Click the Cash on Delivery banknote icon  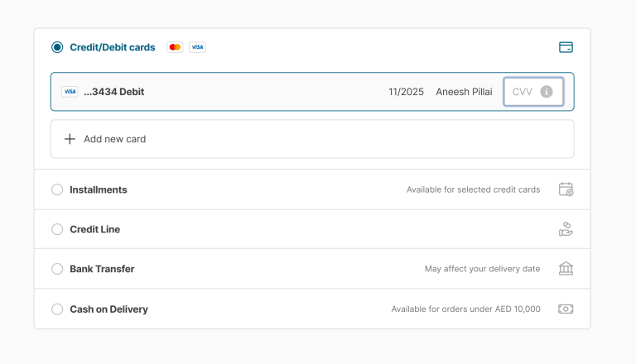(x=566, y=309)
